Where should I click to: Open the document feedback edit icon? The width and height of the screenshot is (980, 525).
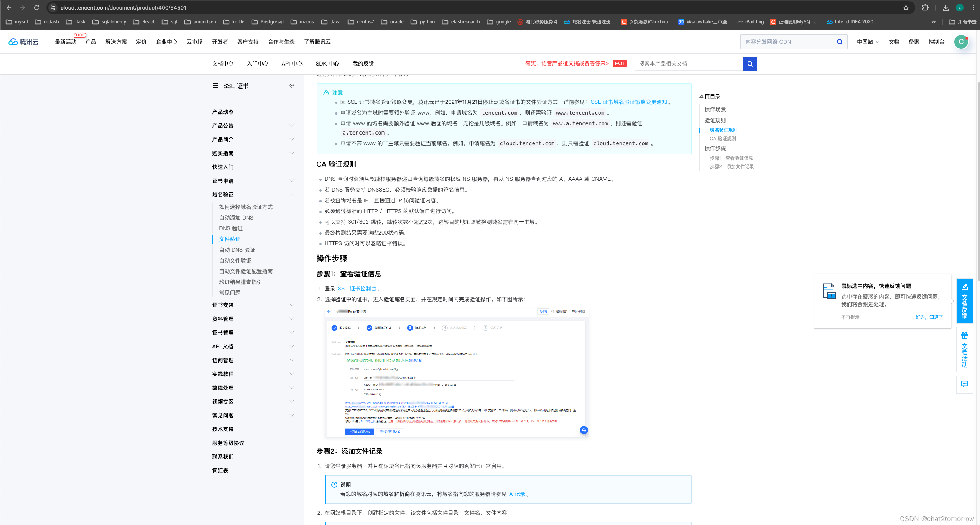click(964, 287)
